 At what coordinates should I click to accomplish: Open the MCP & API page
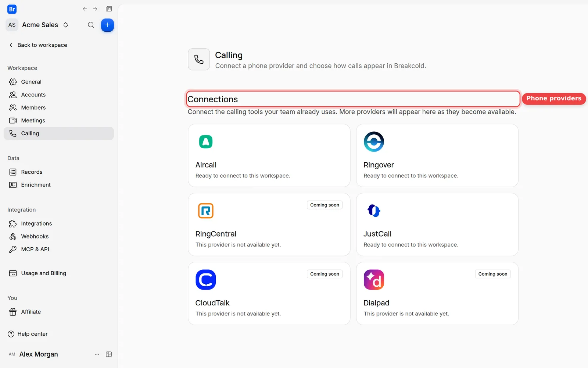pyautogui.click(x=59, y=249)
